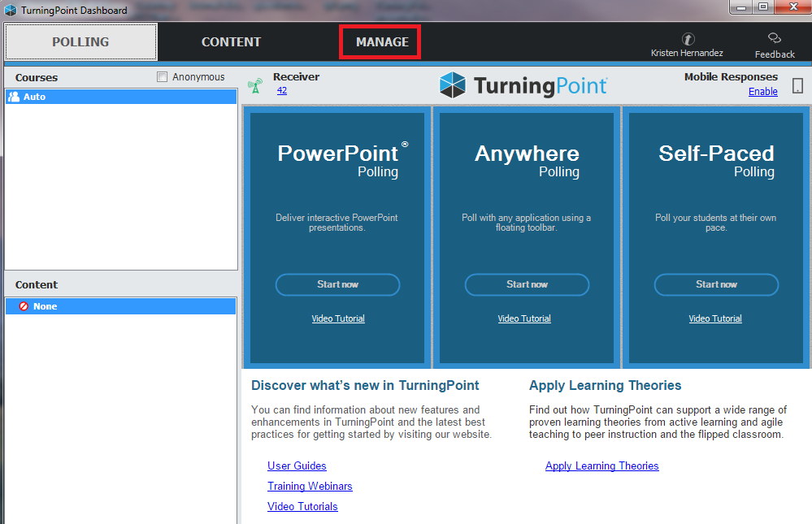Viewport: 812px width, 524px height.
Task: Start now for Self-Paced Polling
Action: [x=716, y=285]
